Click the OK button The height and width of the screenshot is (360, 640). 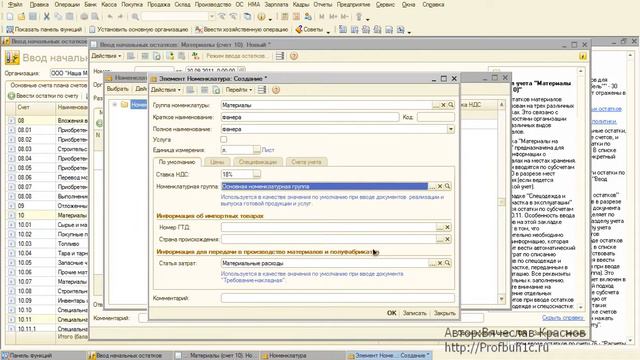point(391,313)
